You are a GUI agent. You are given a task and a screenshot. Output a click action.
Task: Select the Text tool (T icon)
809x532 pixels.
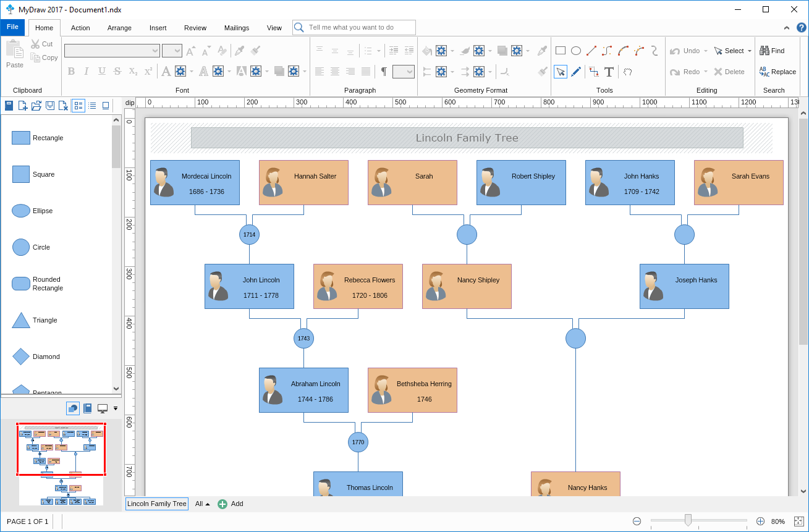pyautogui.click(x=609, y=72)
